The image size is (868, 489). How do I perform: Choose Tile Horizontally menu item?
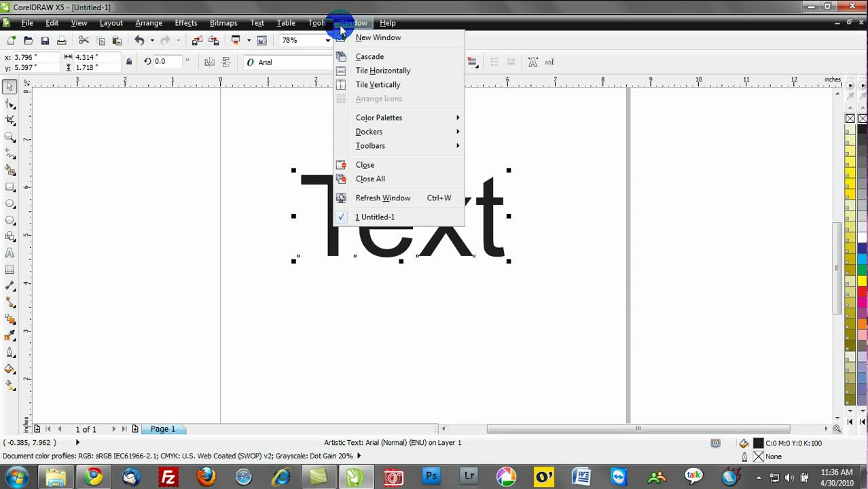click(399, 71)
